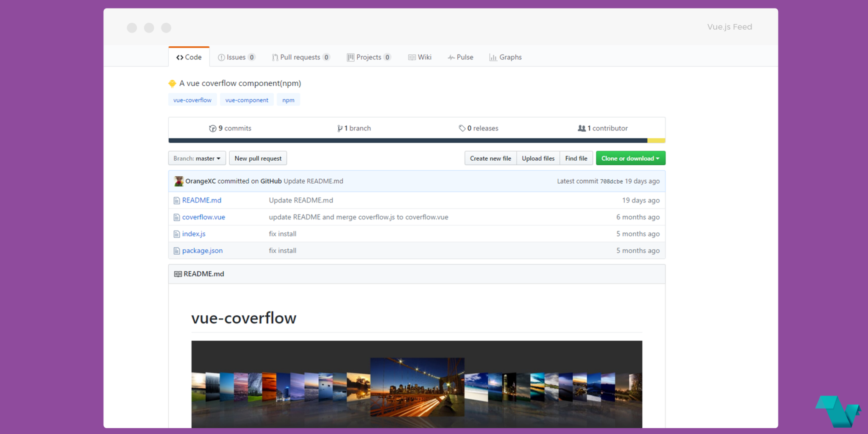Screen dimensions: 868x434
Task: Click the yellow language bar segment
Action: pos(656,140)
